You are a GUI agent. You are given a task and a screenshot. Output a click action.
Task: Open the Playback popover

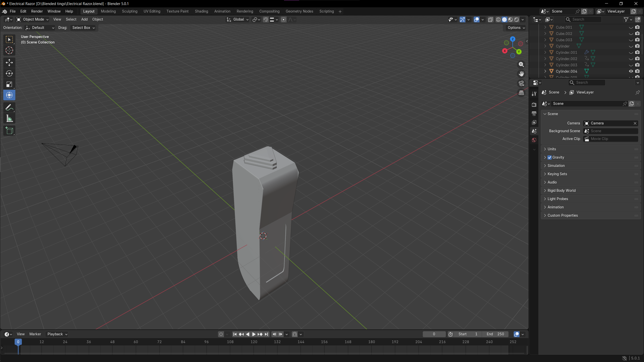tap(57, 334)
